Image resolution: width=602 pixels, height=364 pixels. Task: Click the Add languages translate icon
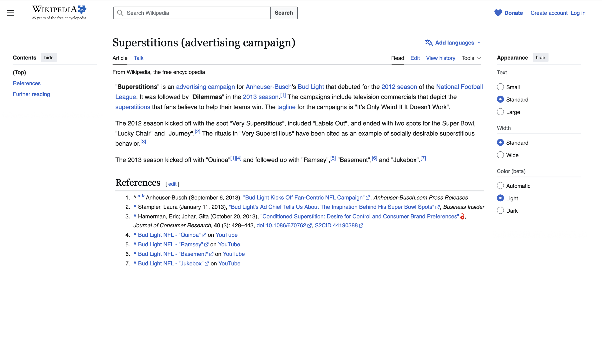pyautogui.click(x=429, y=43)
